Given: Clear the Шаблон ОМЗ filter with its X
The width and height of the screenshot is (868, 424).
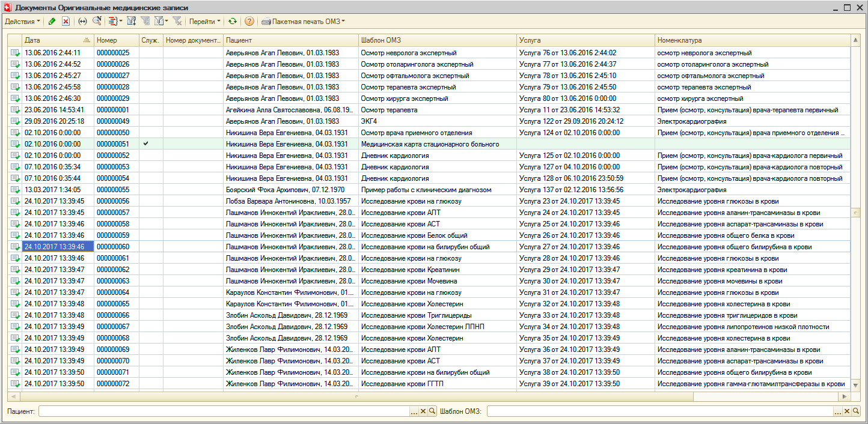Looking at the screenshot, I should click(x=846, y=411).
